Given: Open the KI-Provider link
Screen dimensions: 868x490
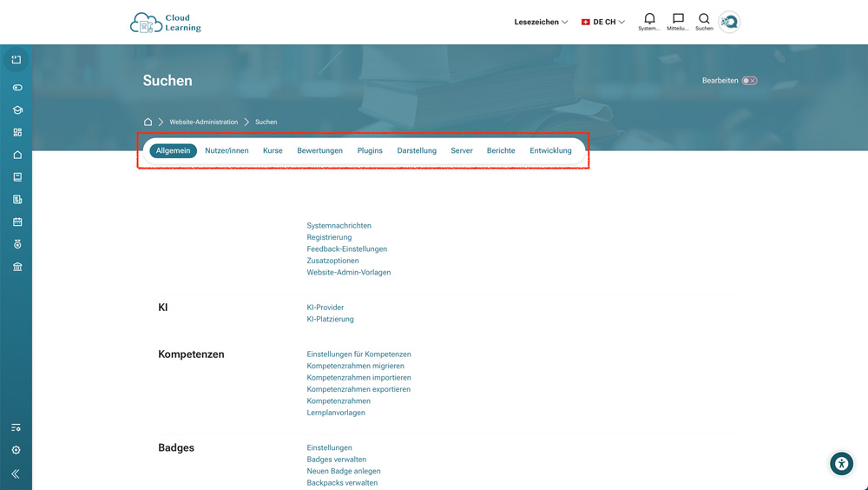Looking at the screenshot, I should (x=325, y=308).
